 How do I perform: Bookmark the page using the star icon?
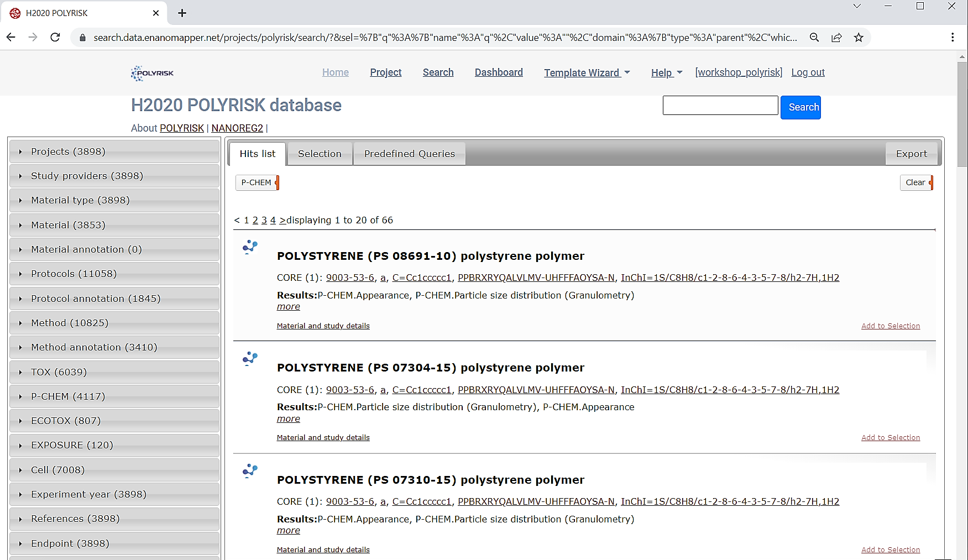click(859, 37)
